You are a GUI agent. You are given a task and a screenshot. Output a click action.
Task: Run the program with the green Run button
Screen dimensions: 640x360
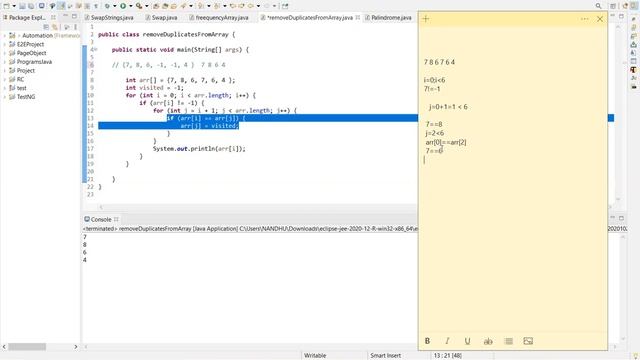[122, 6]
